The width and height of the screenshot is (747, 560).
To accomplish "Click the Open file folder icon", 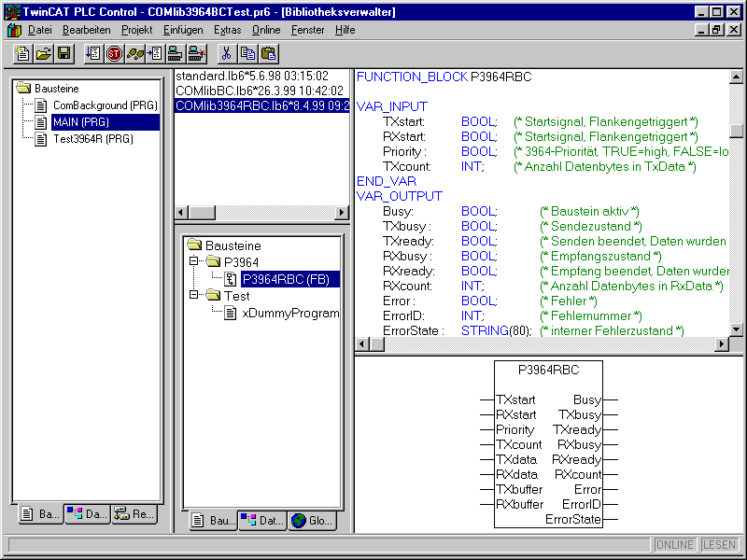I will (x=43, y=53).
